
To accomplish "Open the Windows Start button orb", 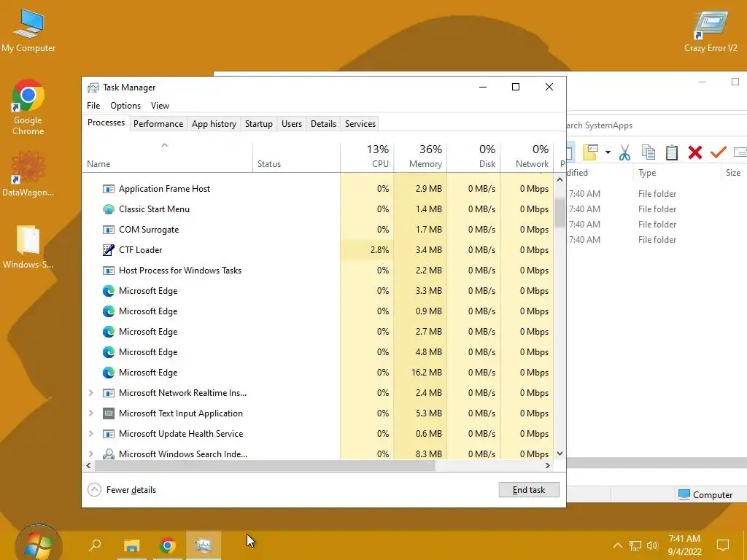I will click(x=38, y=543).
